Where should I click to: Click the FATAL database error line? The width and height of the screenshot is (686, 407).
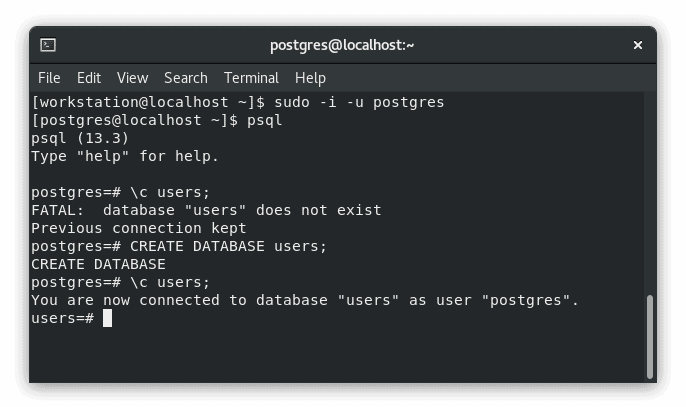point(206,211)
